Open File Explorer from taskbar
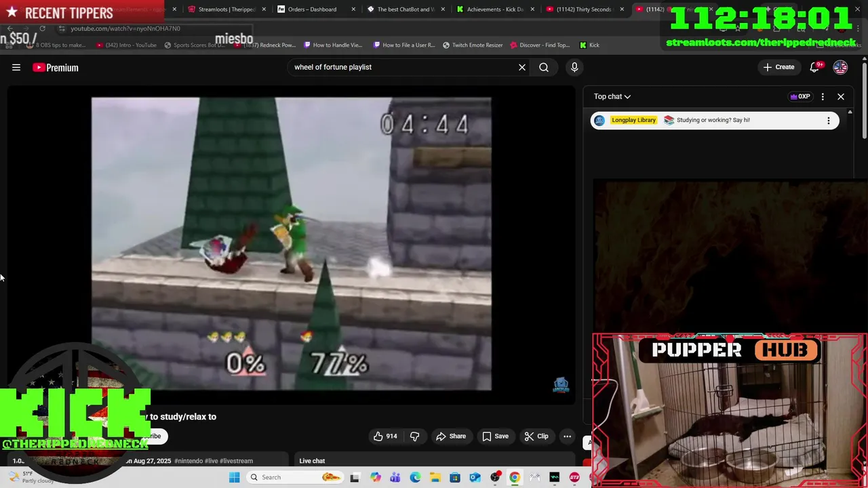The height and width of the screenshot is (488, 868). coord(435,477)
